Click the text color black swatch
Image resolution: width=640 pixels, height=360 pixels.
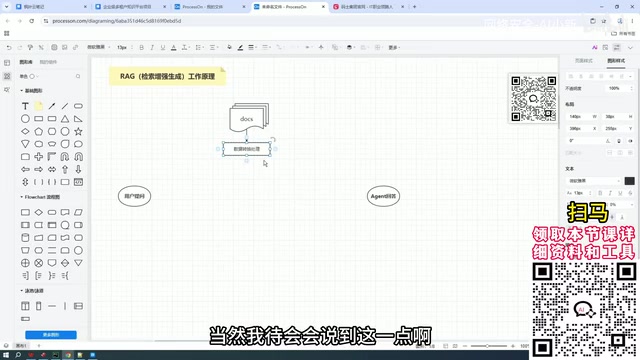pos(629,181)
